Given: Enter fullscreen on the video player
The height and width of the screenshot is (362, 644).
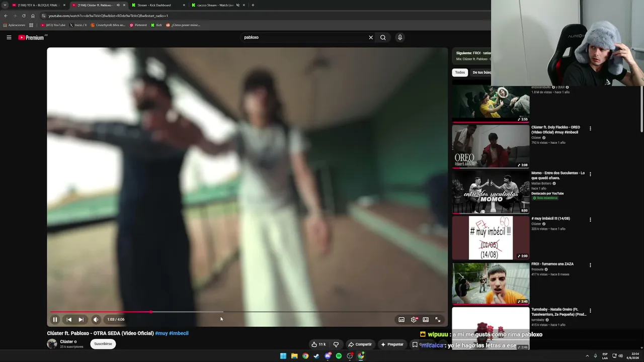Looking at the screenshot, I should pos(438,319).
